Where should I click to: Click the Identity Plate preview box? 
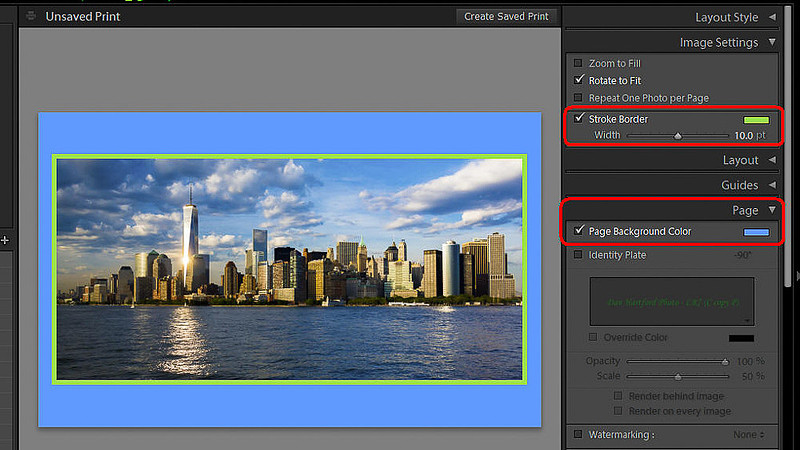[x=672, y=302]
